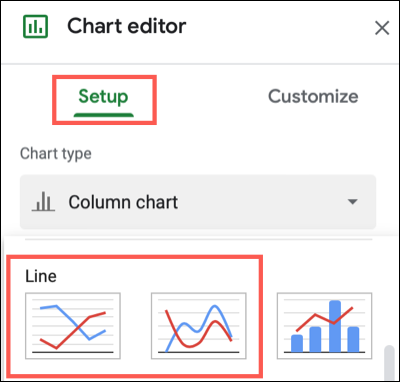Click the Chart editor title text

tap(127, 26)
